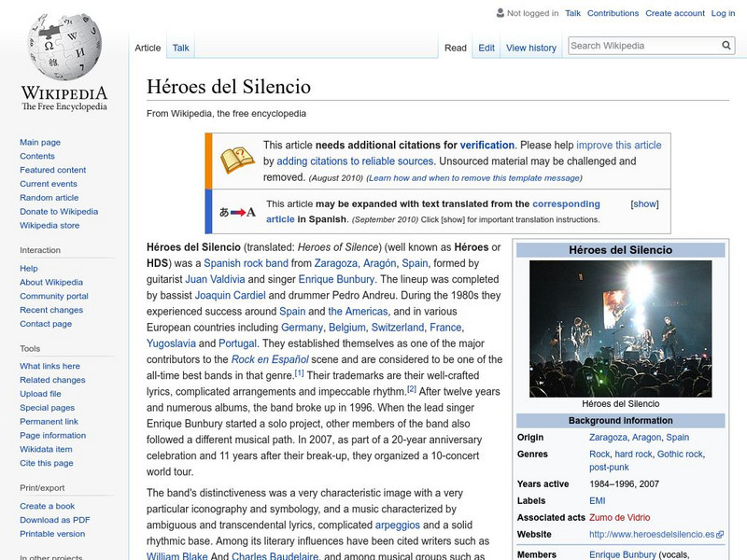Image resolution: width=747 pixels, height=560 pixels.
Task: Open Donate to Wikipedia
Action: pos(58,212)
